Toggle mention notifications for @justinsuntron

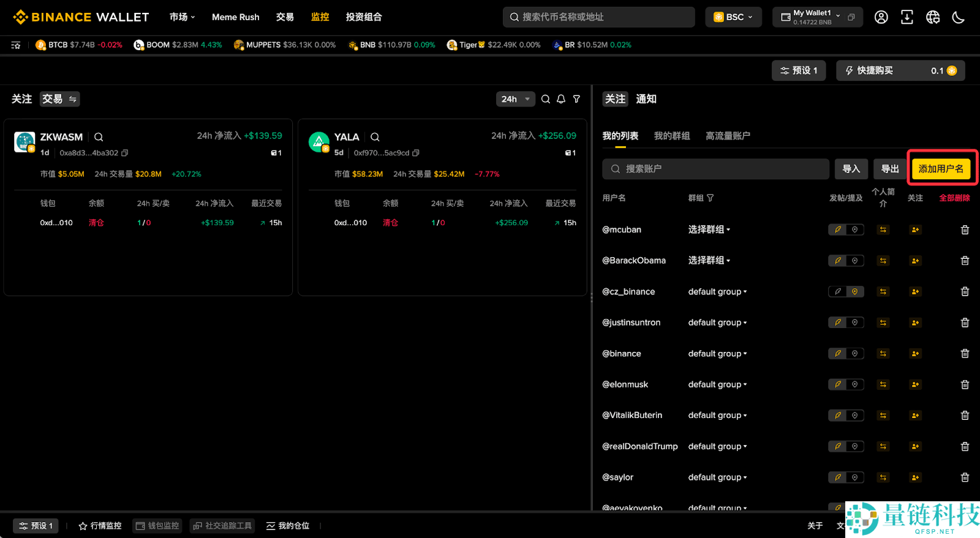[x=855, y=323]
